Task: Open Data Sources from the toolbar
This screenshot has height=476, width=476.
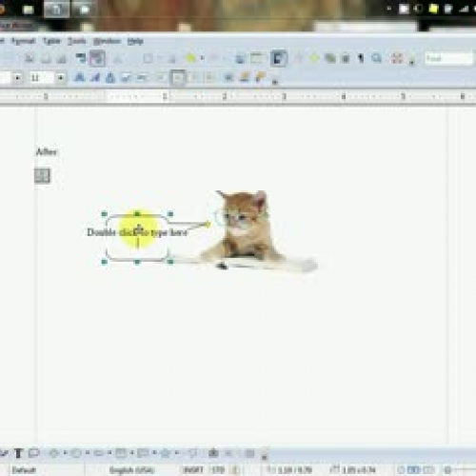Action: coord(346,58)
